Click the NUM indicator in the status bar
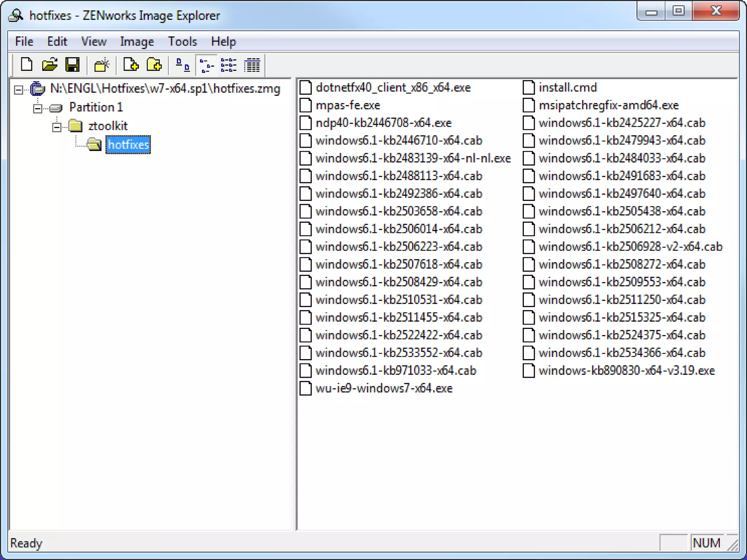This screenshot has height=560, width=747. 707,543
